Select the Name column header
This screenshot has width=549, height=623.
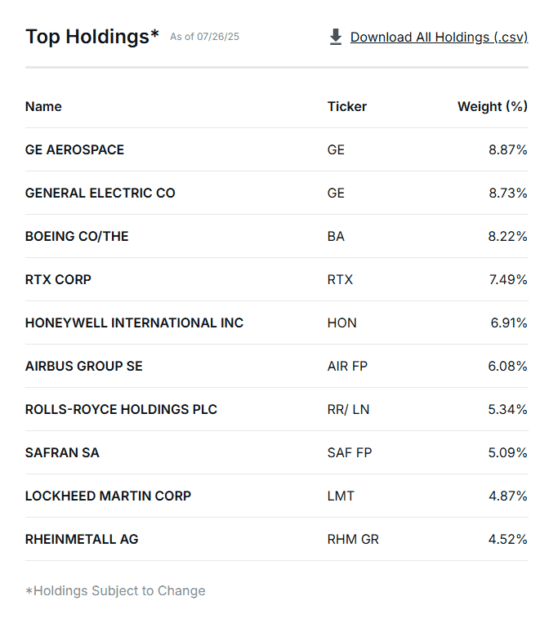(x=43, y=106)
